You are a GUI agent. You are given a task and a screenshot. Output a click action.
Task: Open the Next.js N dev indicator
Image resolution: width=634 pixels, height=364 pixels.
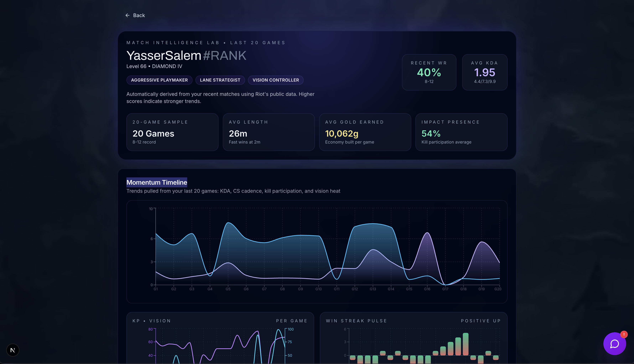click(x=13, y=350)
